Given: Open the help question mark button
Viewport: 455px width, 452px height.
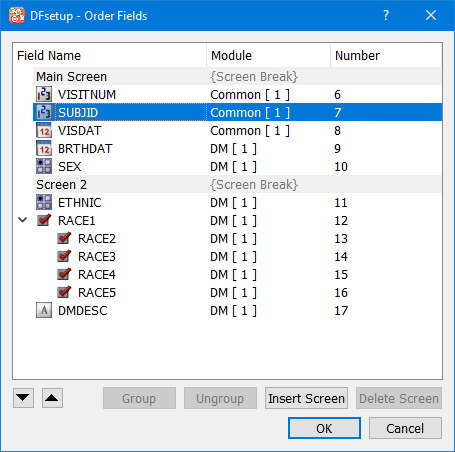Looking at the screenshot, I should click(386, 15).
